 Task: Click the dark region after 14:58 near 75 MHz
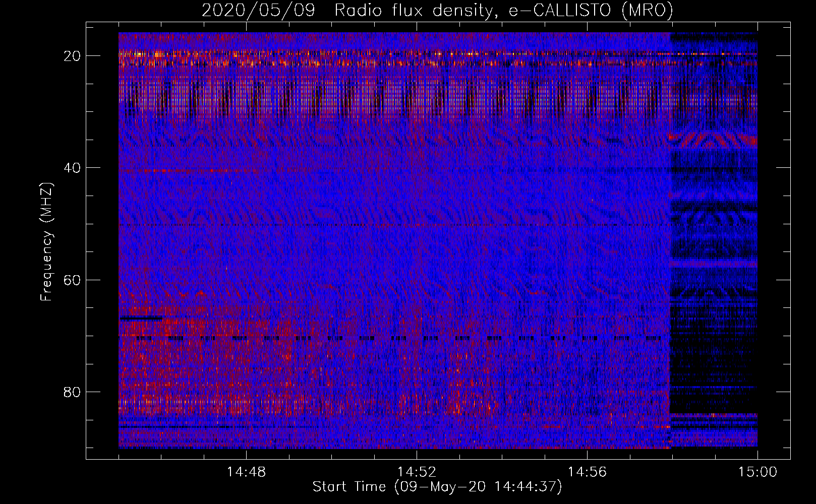713,363
